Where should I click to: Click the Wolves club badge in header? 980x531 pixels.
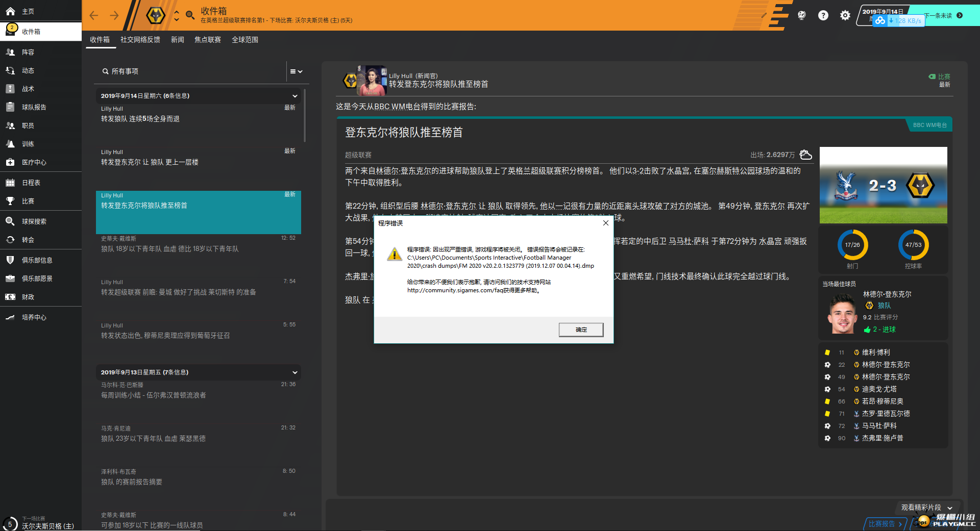(156, 15)
